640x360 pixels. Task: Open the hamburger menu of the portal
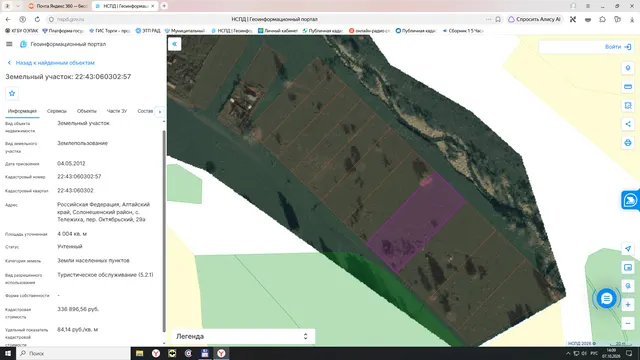(x=9, y=44)
